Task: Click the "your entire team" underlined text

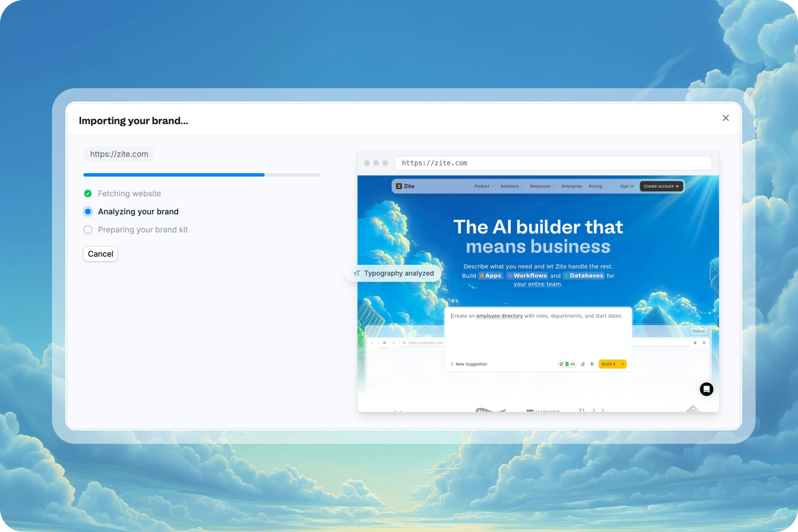Action: (537, 284)
